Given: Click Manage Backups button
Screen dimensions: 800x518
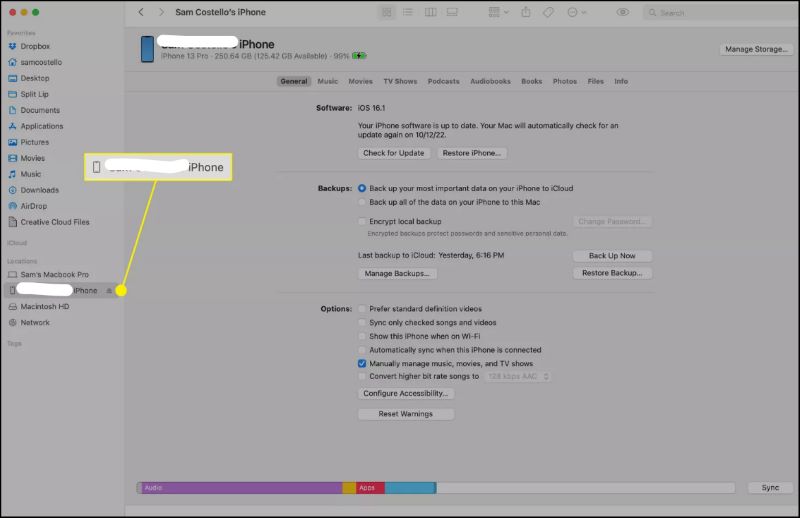Looking at the screenshot, I should point(397,274).
